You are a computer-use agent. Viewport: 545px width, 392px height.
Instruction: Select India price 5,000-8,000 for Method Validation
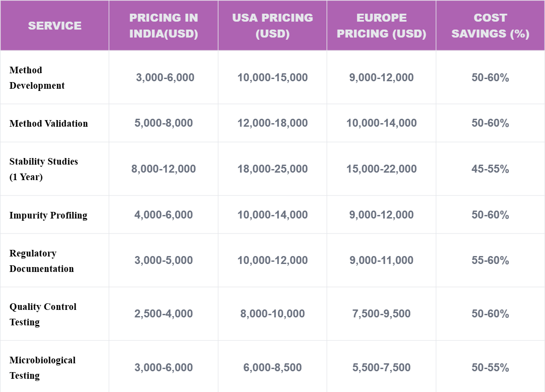pyautogui.click(x=164, y=123)
